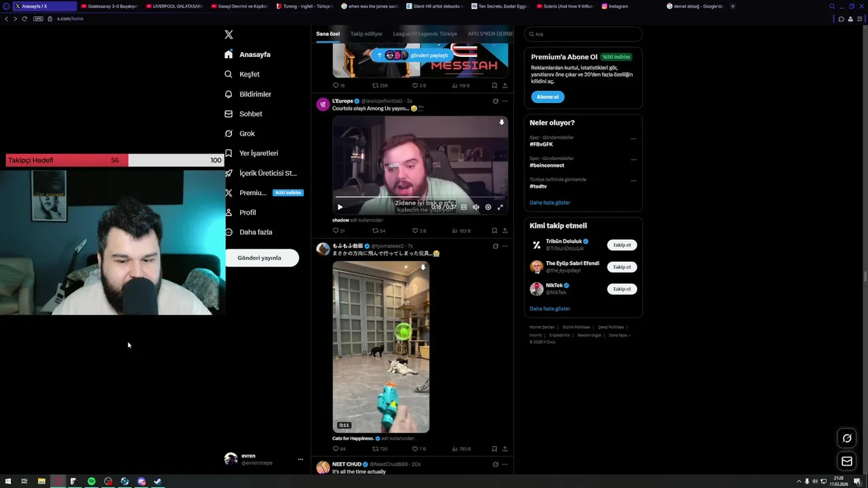Screen dimensions: 868x488
Task: Play the L'Europe video
Action: pyautogui.click(x=340, y=207)
